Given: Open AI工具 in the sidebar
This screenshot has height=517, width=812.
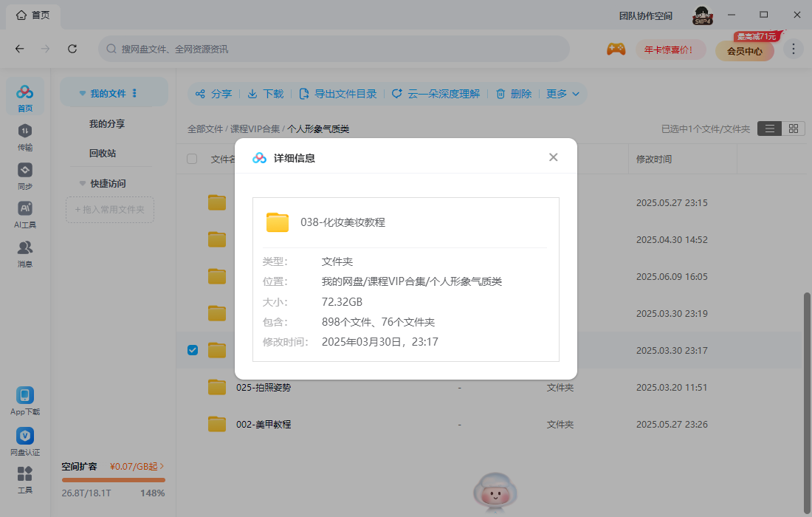Looking at the screenshot, I should tap(25, 214).
